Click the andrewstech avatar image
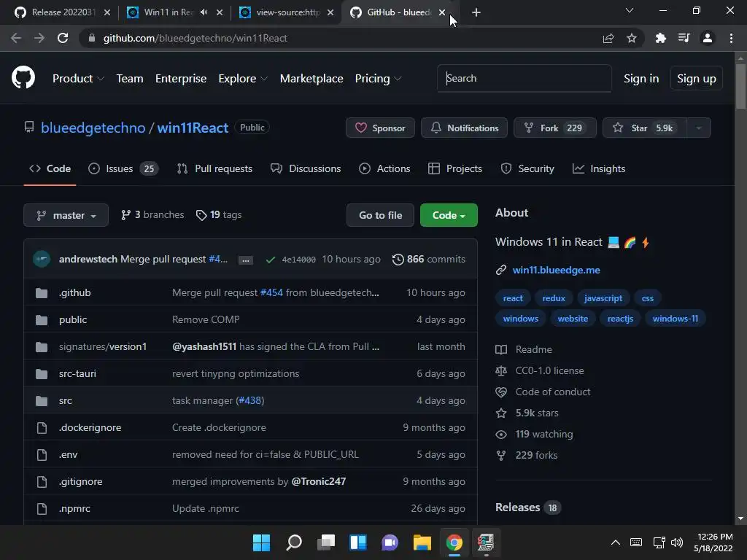Viewport: 747px width, 560px height. click(x=42, y=259)
